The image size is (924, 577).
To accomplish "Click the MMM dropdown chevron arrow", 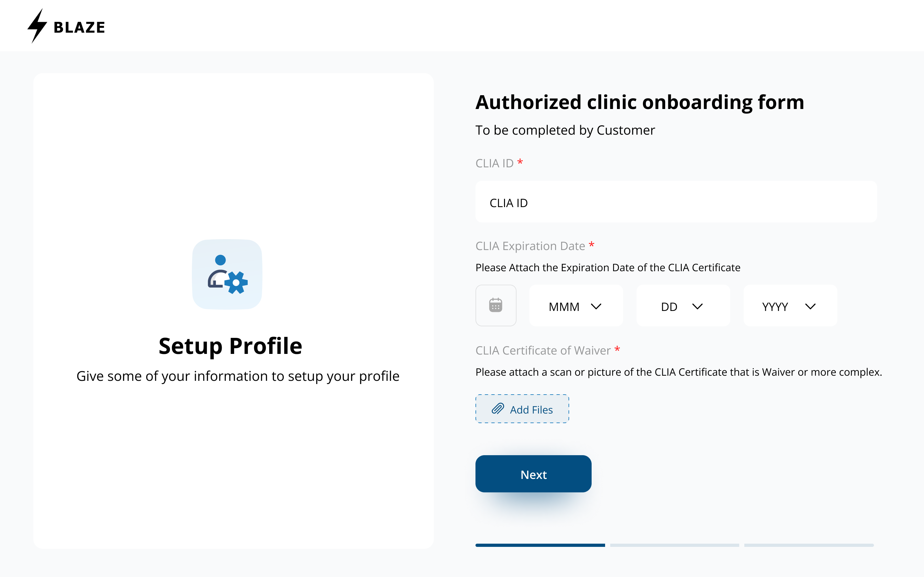I will 596,306.
